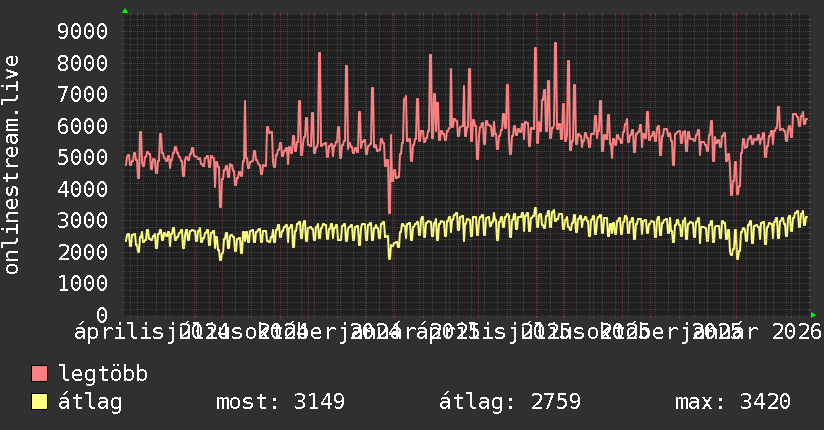Click the 5000 Y-axis label
This screenshot has width=824, height=430.
[83, 157]
